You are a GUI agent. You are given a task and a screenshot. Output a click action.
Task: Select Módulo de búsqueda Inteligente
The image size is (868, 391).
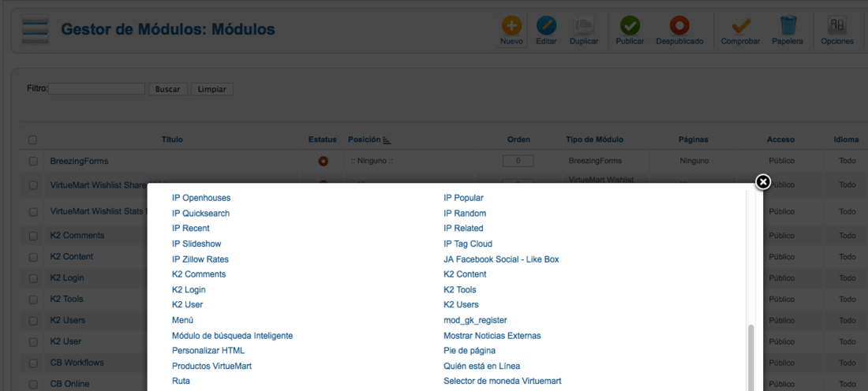(233, 336)
